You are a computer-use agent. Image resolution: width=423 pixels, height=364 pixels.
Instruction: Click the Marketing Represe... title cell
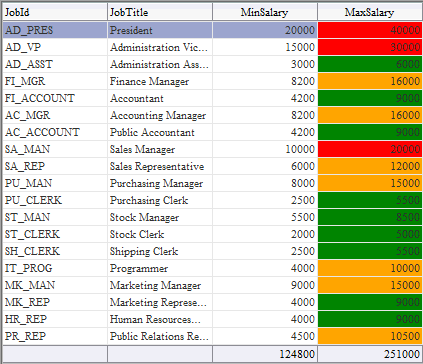(160, 302)
